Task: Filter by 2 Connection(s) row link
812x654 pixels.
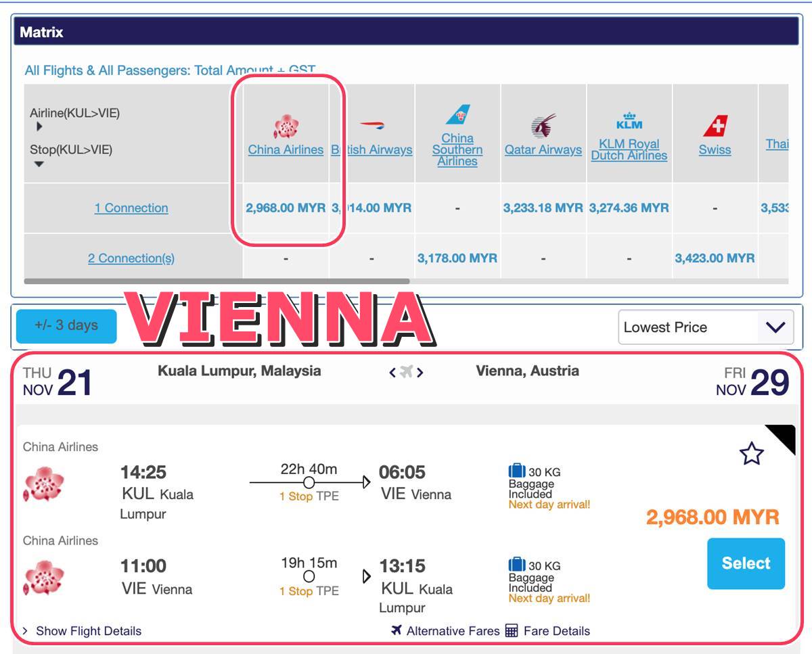Action: pos(131,258)
